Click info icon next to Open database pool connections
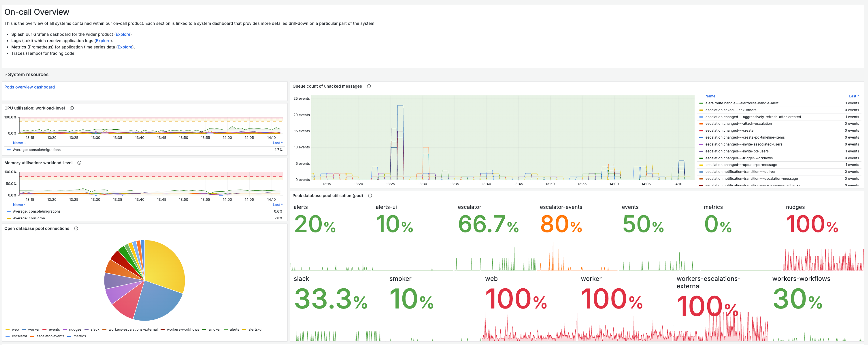868x345 pixels. (76, 229)
